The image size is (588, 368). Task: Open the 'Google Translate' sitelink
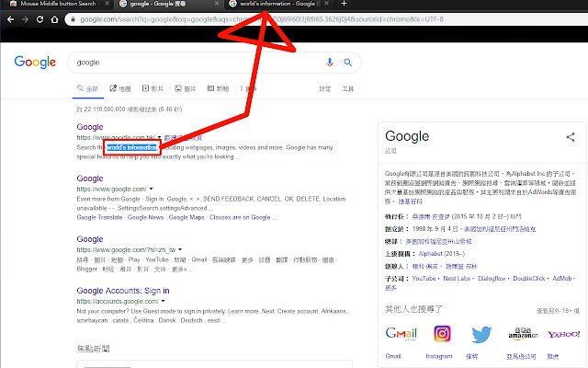99,217
